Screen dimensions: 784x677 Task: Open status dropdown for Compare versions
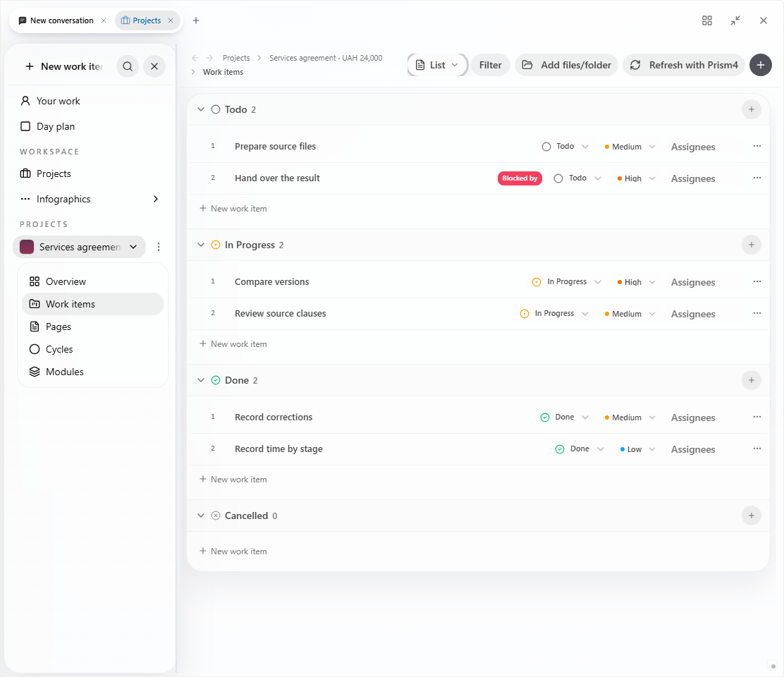pos(566,282)
